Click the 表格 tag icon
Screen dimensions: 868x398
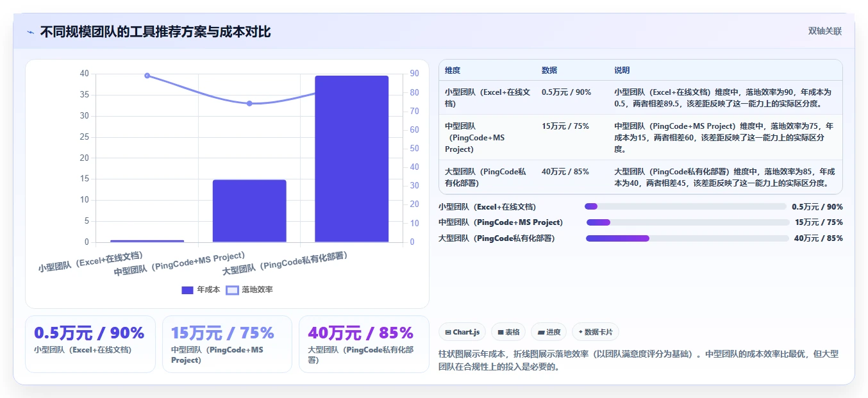[501, 333]
